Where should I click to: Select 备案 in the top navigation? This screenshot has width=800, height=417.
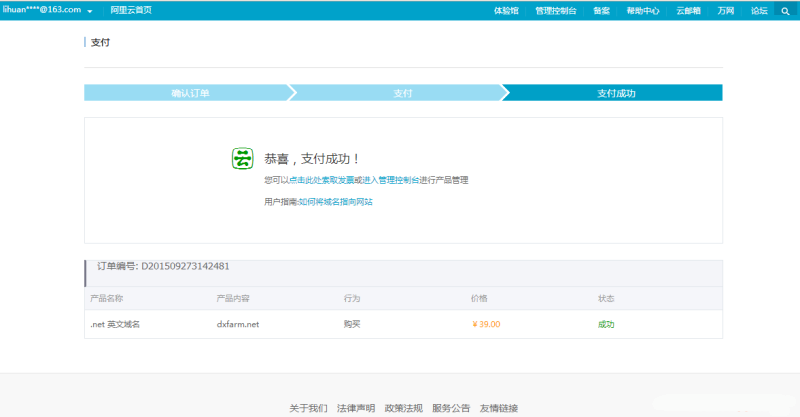click(601, 11)
